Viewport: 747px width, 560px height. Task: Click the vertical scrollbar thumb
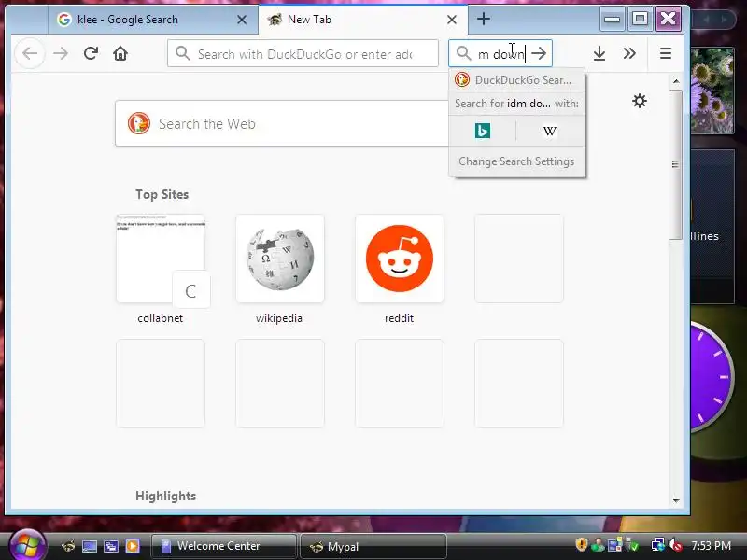pyautogui.click(x=675, y=164)
